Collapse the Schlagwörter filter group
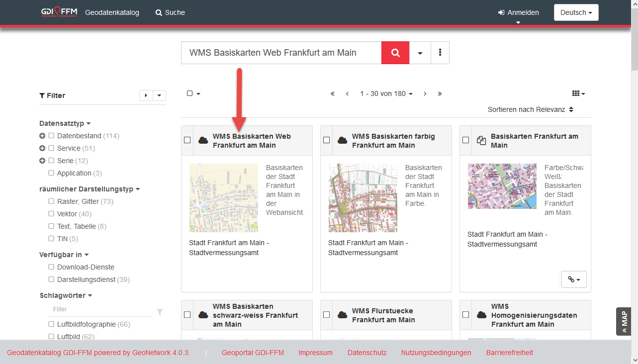638x364 pixels. (x=66, y=295)
